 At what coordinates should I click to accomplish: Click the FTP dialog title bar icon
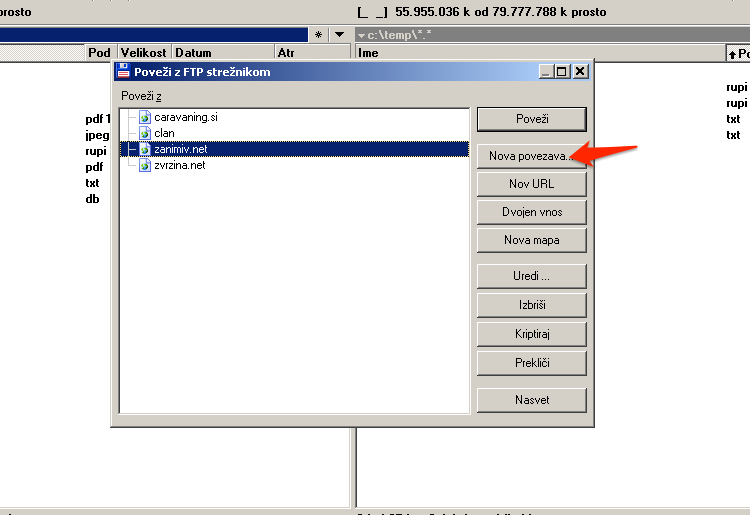(x=124, y=72)
